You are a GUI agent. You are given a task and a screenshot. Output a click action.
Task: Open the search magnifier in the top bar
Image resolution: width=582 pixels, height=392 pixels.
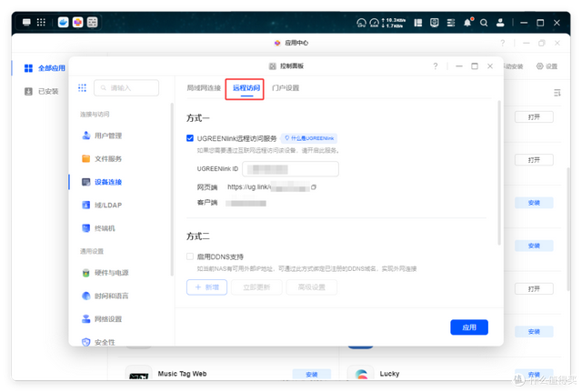(x=484, y=23)
